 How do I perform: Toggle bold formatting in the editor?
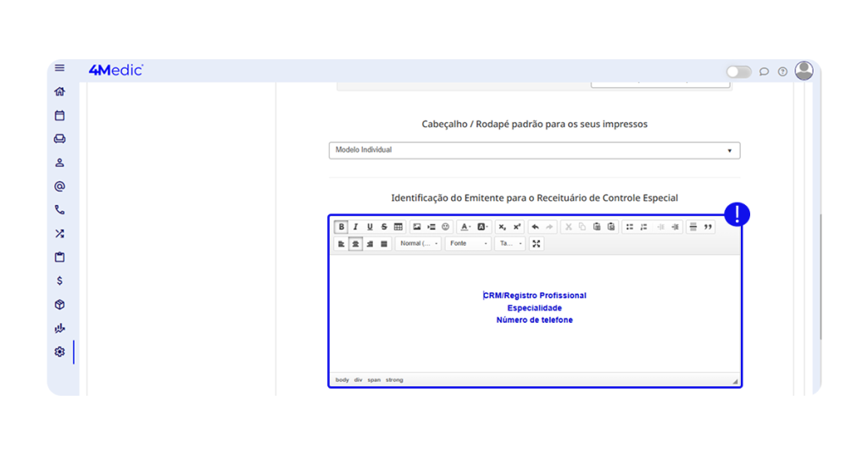tap(342, 227)
